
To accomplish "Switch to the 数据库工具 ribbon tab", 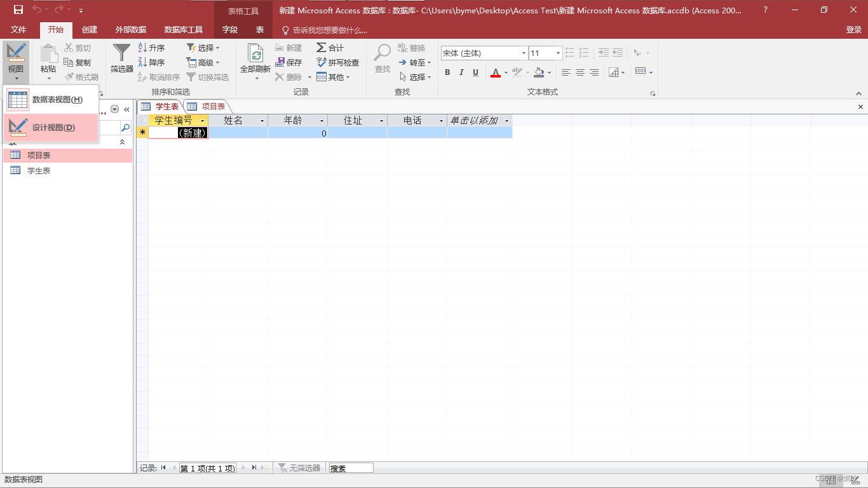I will [184, 30].
